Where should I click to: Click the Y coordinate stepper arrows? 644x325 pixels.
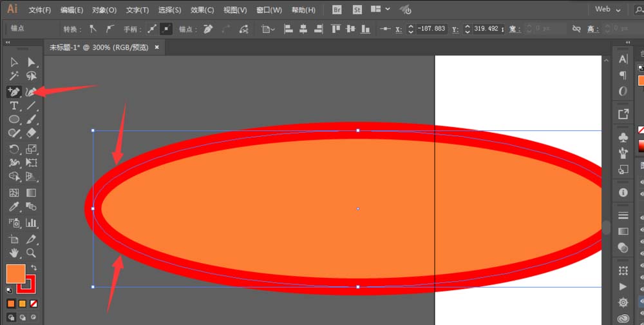[468, 29]
